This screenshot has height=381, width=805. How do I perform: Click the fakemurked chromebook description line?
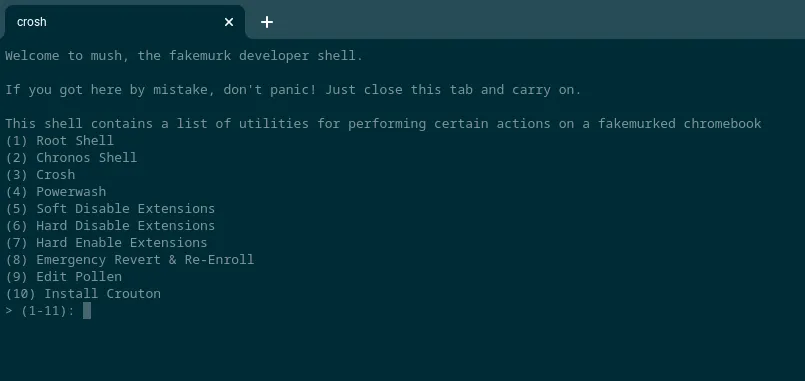[x=383, y=124]
